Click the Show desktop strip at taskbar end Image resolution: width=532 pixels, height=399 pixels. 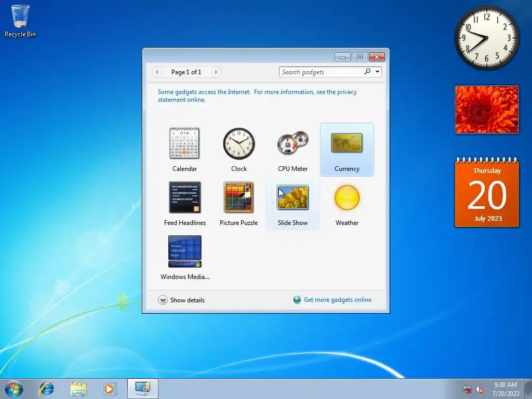[x=528, y=389]
